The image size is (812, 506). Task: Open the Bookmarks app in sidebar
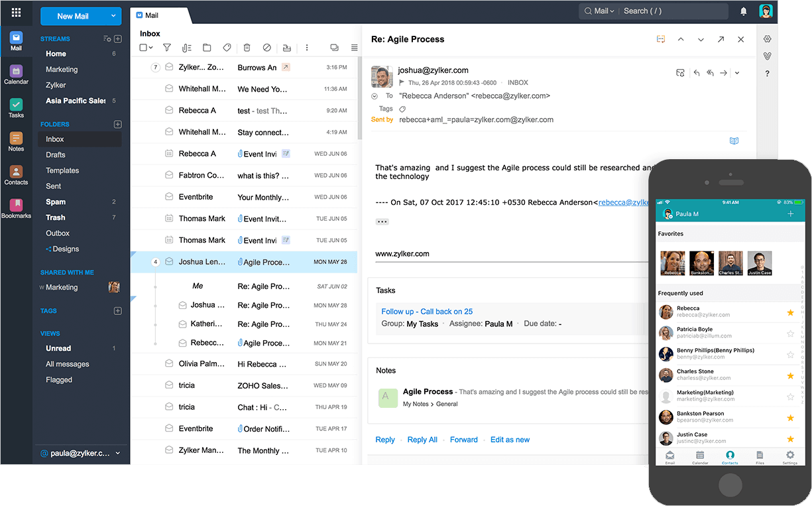pyautogui.click(x=16, y=209)
